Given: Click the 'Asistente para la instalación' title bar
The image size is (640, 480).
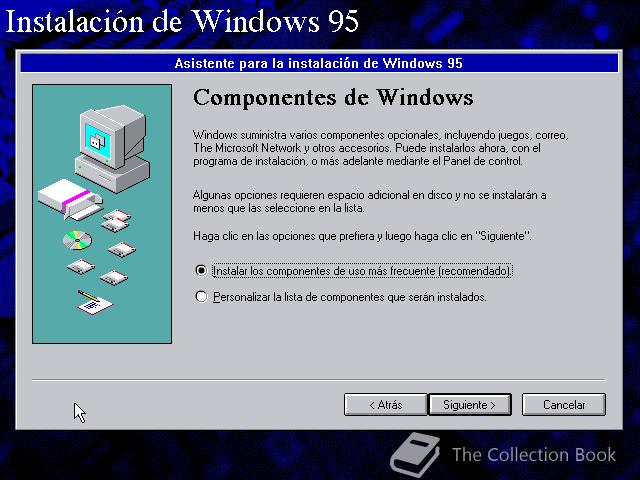Looking at the screenshot, I should 319,63.
